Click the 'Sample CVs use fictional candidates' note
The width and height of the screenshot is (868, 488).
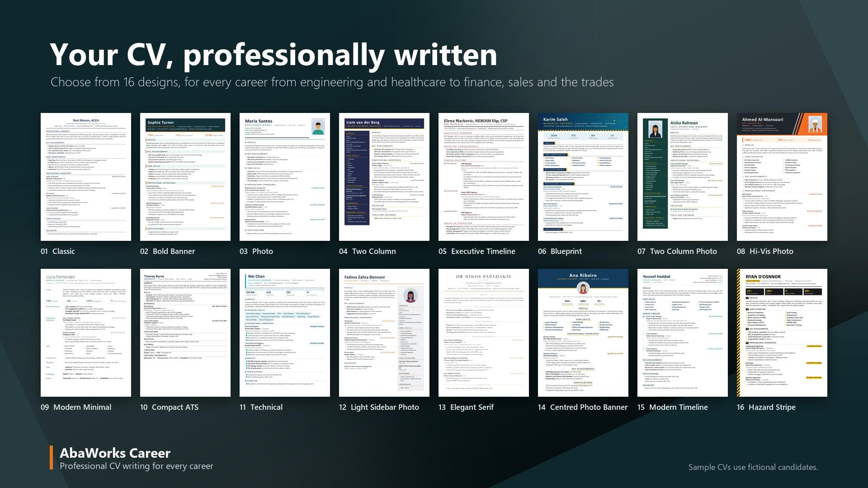click(753, 467)
